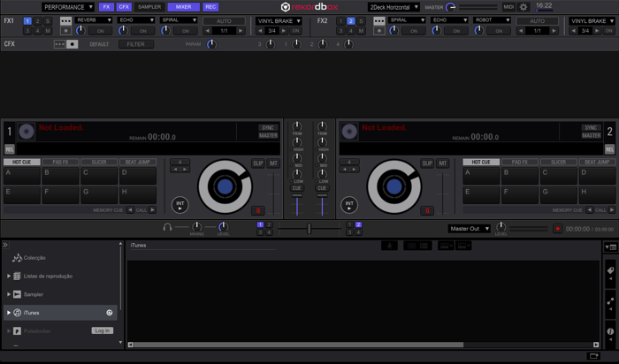Click the crossfader slider handle
The image size is (619, 364).
tap(309, 228)
